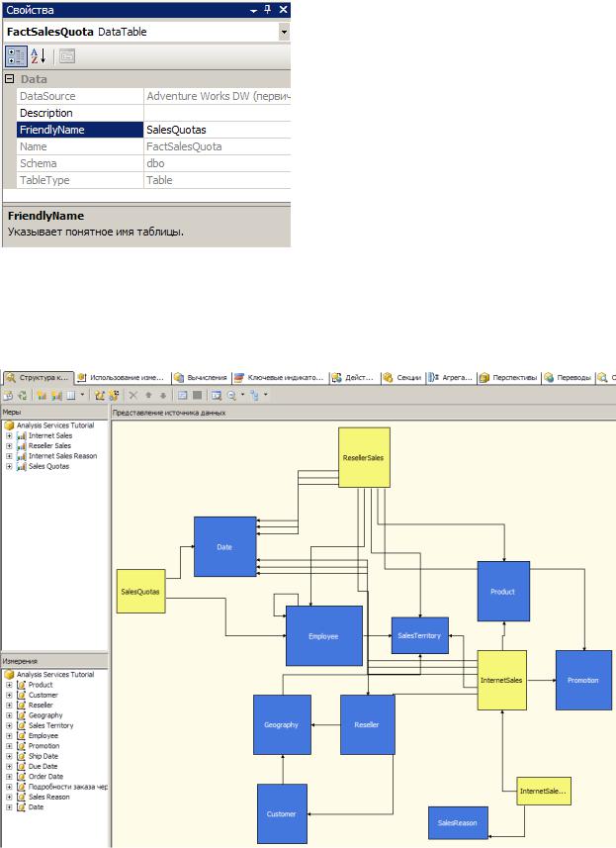The height and width of the screenshot is (848, 616).
Task: Select the Employee table in diagram
Action: click(323, 636)
